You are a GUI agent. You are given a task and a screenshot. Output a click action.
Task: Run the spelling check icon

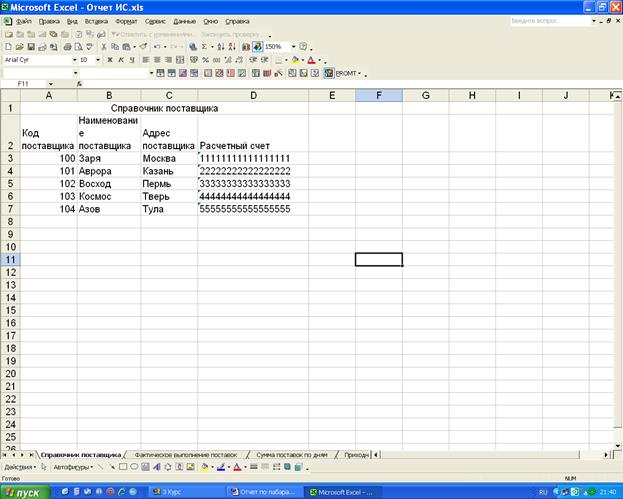[x=89, y=47]
